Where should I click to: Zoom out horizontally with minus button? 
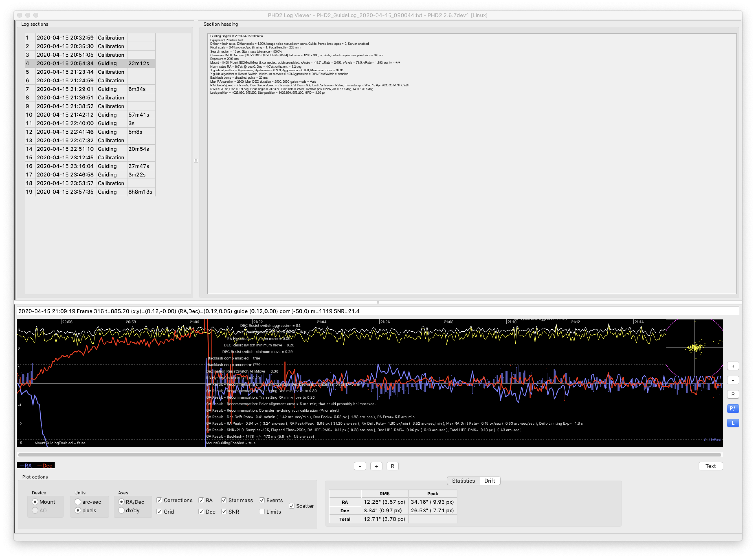point(360,466)
